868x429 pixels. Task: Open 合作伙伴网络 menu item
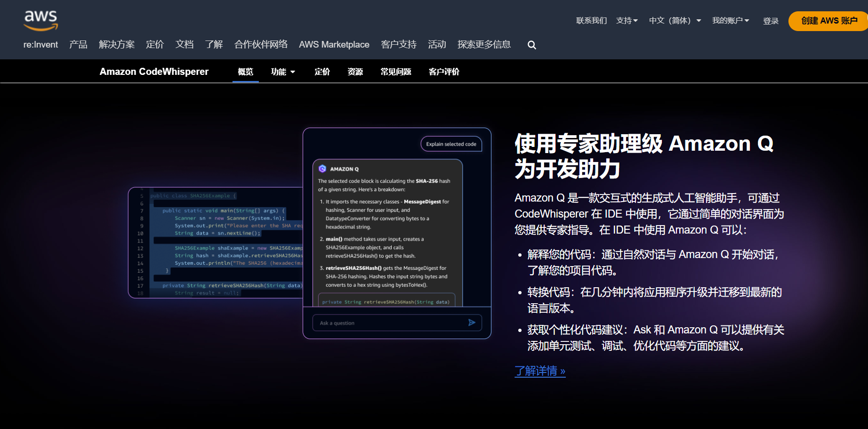tap(261, 45)
